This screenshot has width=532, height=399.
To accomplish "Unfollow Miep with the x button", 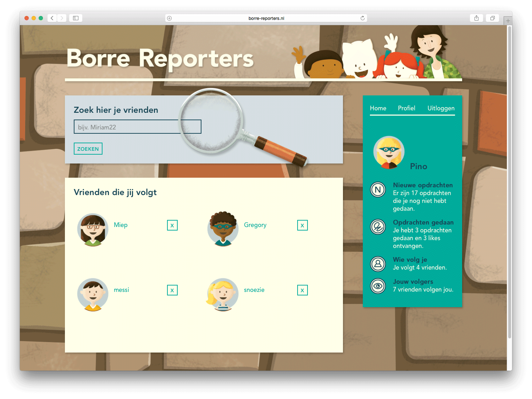I will coord(172,225).
